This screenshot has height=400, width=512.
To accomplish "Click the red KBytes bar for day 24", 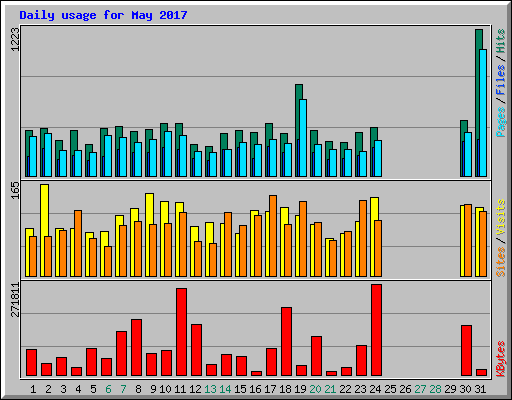I will tap(377, 330).
